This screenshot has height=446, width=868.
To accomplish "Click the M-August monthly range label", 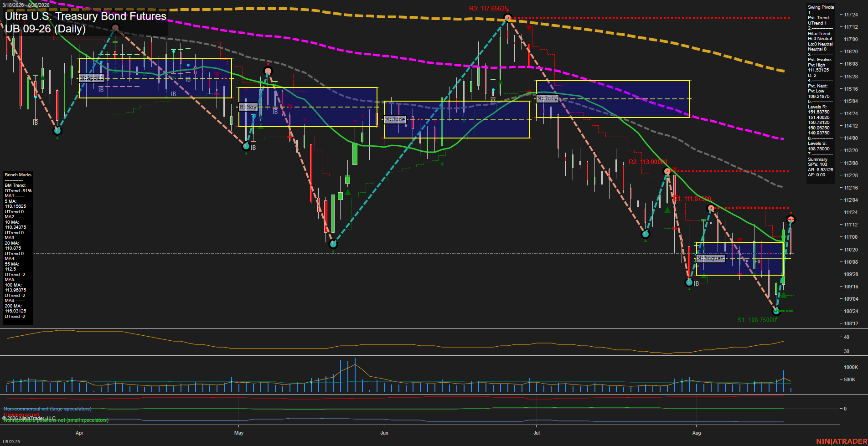I will [710, 258].
